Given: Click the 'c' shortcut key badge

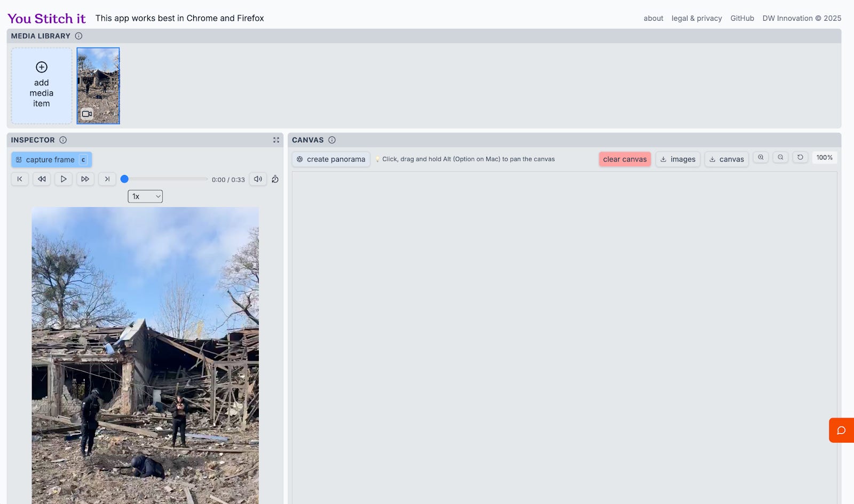Looking at the screenshot, I should 83,159.
